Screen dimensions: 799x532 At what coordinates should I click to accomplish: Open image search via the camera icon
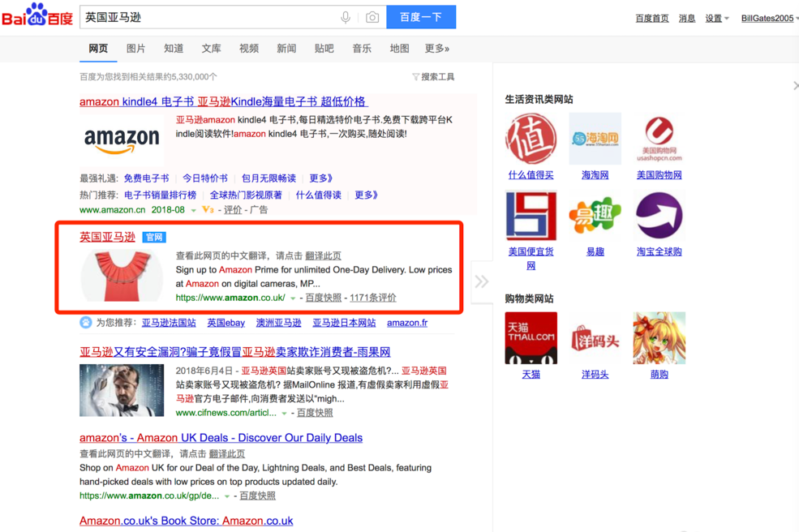pyautogui.click(x=371, y=16)
